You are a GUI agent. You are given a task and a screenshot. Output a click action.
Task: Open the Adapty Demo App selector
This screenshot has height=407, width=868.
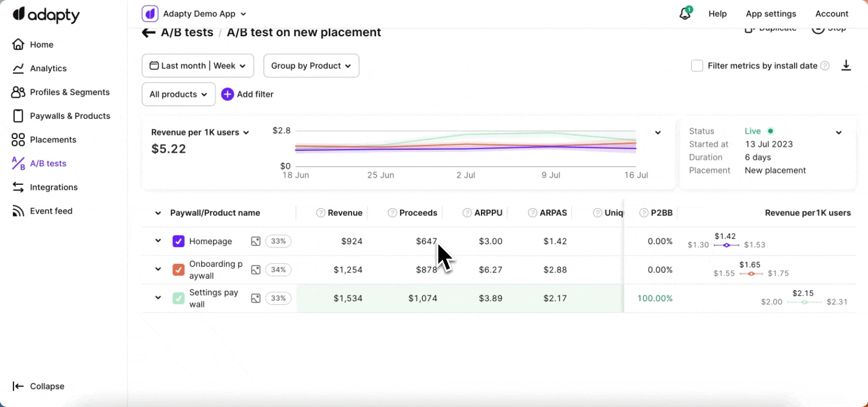pos(194,14)
